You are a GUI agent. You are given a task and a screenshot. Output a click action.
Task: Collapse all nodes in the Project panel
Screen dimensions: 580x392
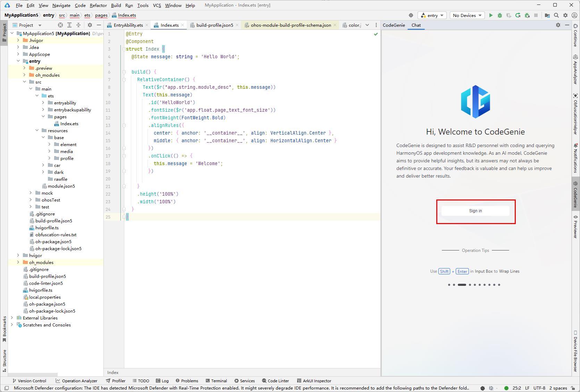point(78,25)
